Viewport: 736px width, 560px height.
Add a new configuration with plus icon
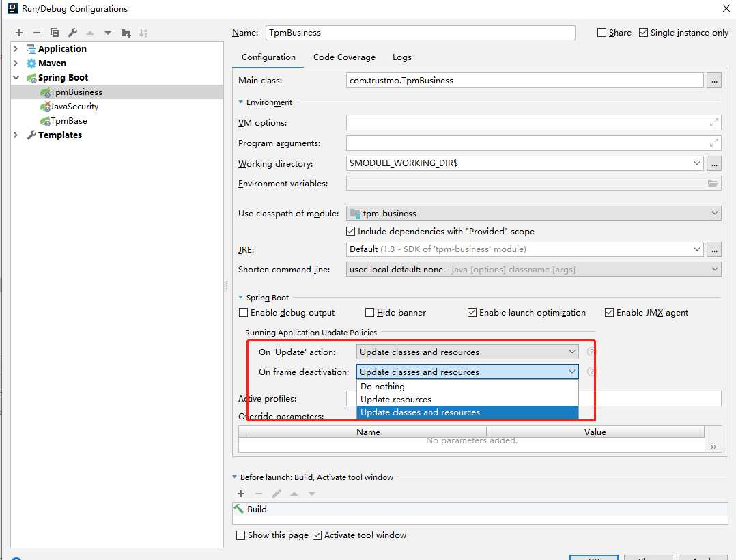click(19, 33)
